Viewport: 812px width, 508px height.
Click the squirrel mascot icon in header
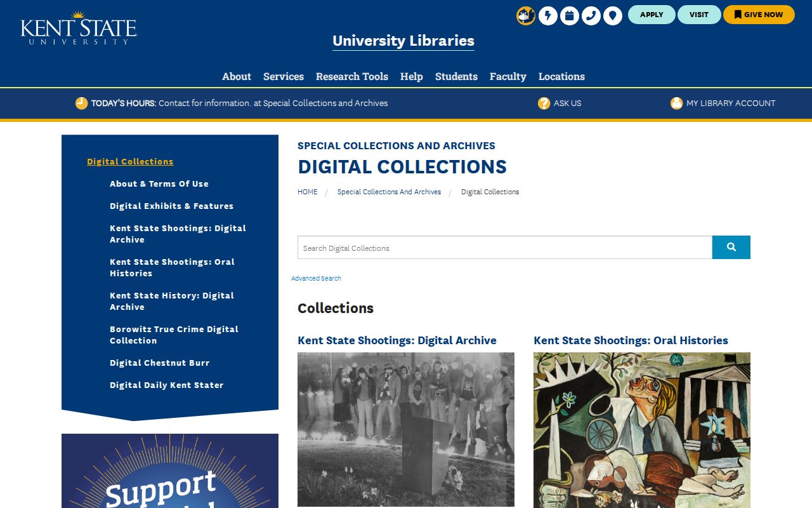pyautogui.click(x=526, y=15)
